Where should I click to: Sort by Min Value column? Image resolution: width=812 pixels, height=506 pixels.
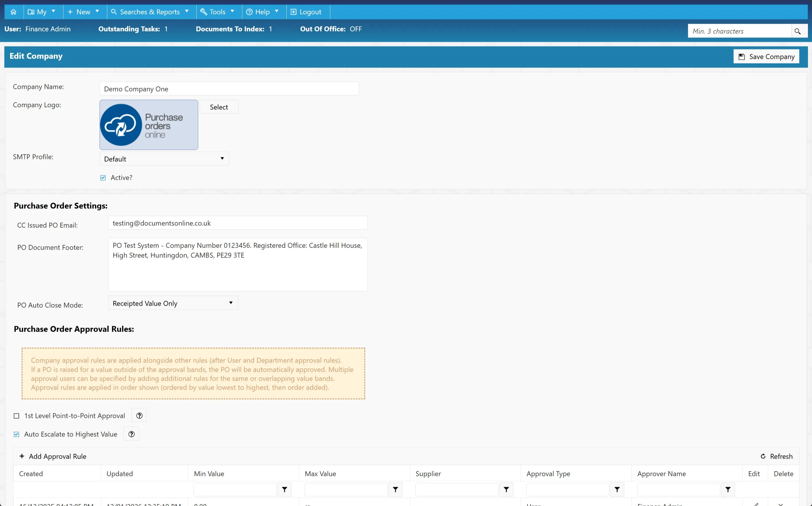pyautogui.click(x=209, y=474)
